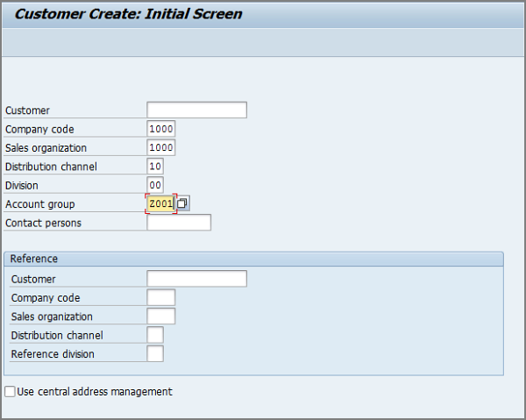Click the Division label text

pos(22,185)
